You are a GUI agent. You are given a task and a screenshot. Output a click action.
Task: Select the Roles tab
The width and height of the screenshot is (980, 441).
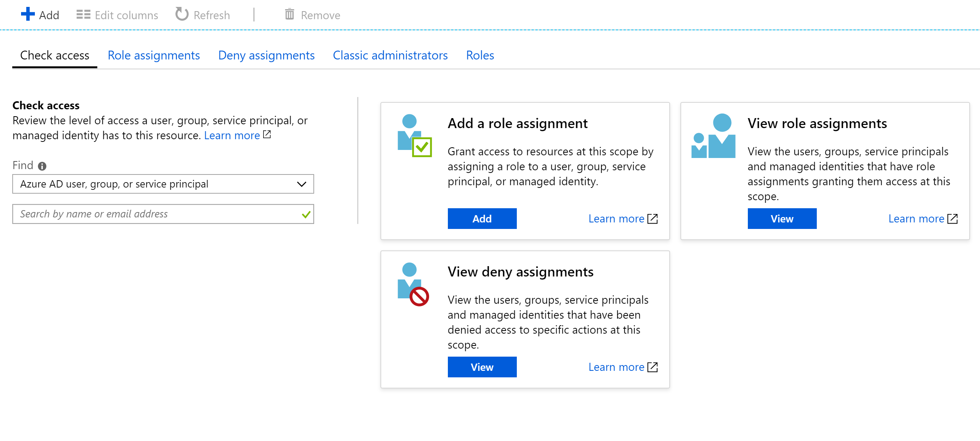[x=480, y=55]
